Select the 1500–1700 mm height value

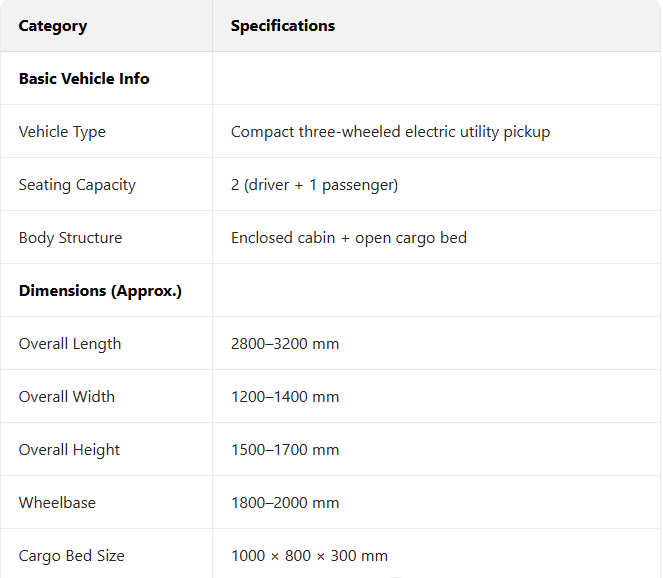285,450
